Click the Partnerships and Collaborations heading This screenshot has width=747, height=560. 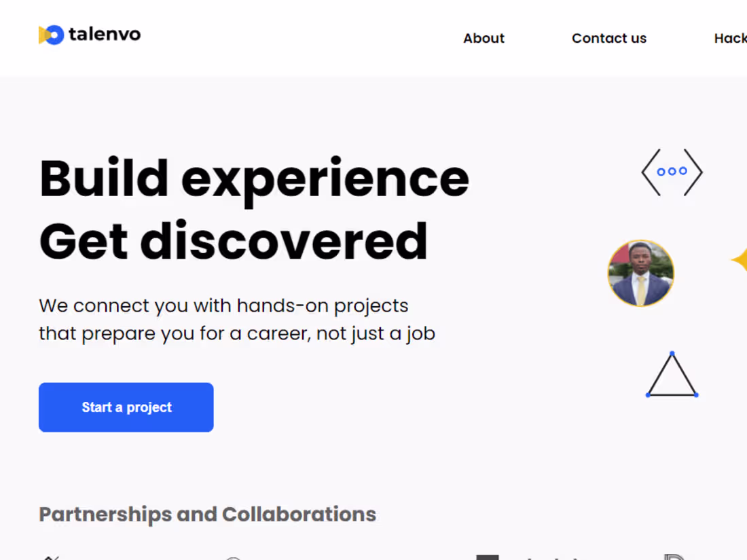point(207,514)
